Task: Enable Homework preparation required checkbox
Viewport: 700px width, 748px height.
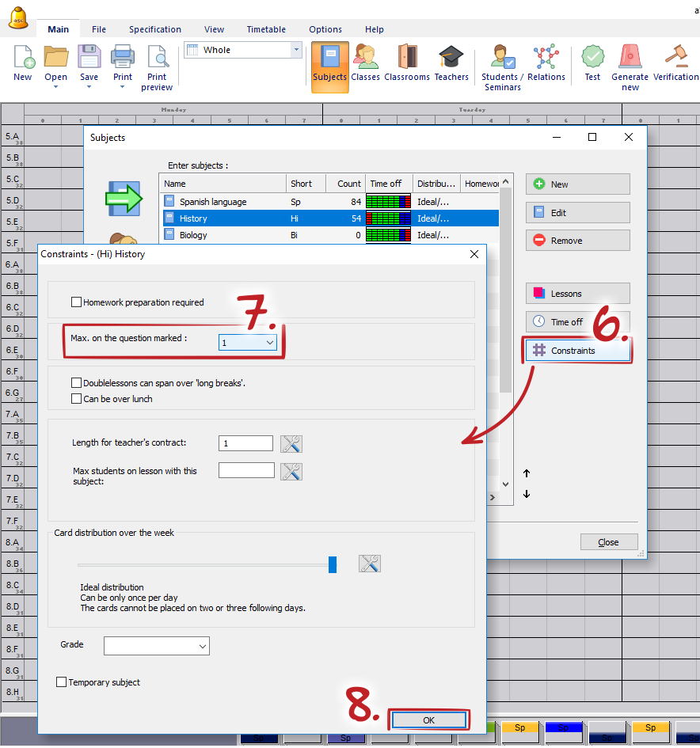Action: 77,302
